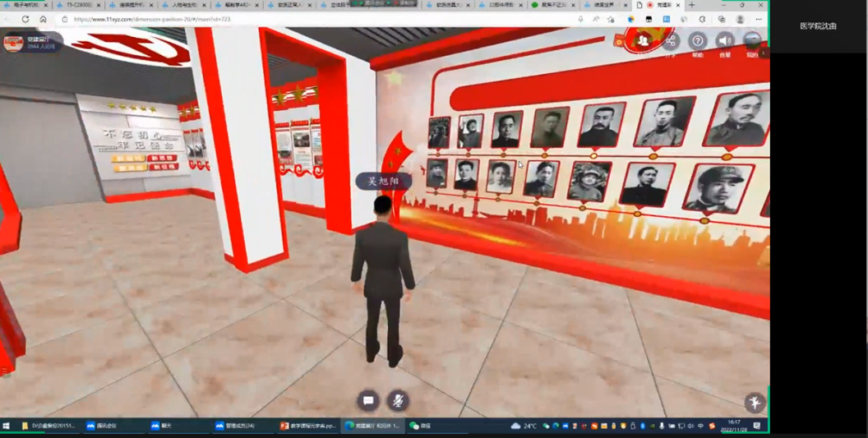
Task: Open the share (分享) icon
Action: coord(671,41)
